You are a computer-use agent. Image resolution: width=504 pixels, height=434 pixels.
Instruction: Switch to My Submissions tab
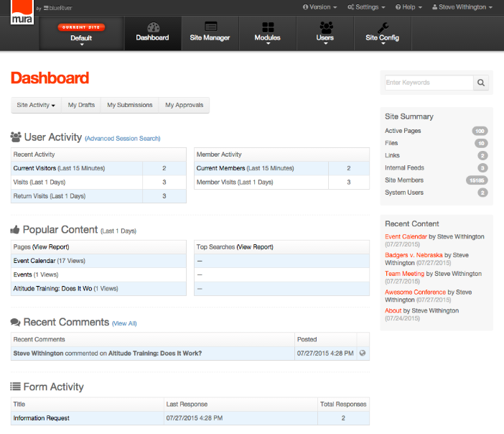(130, 105)
